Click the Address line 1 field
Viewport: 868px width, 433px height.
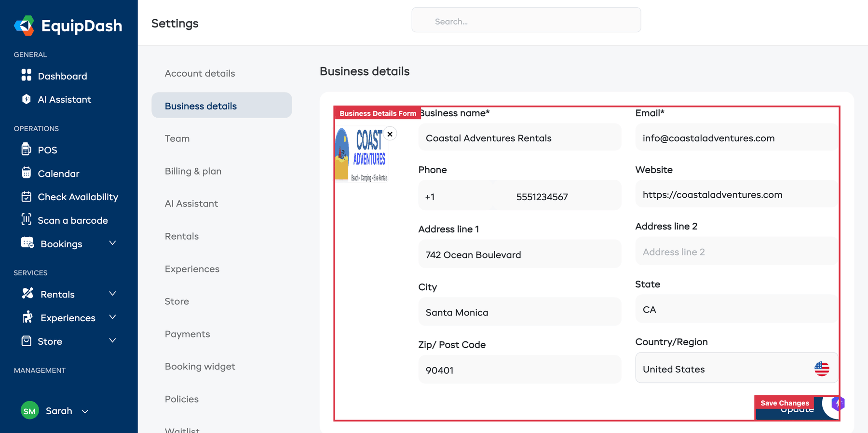(x=520, y=254)
